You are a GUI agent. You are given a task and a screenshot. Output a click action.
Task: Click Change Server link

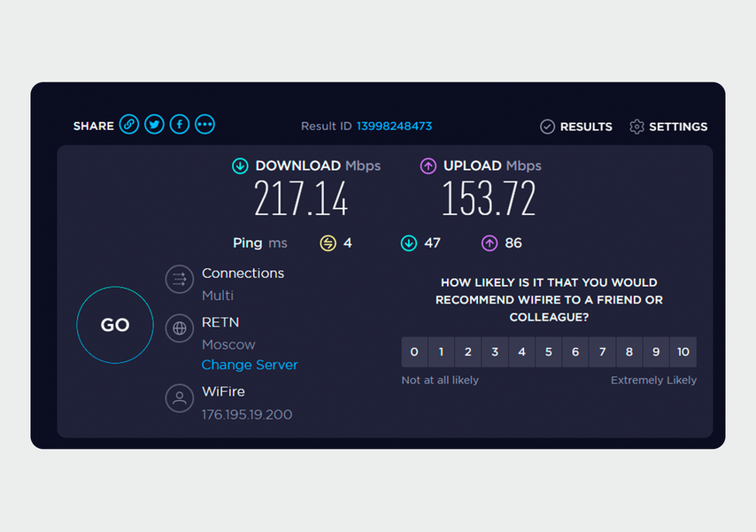point(250,365)
